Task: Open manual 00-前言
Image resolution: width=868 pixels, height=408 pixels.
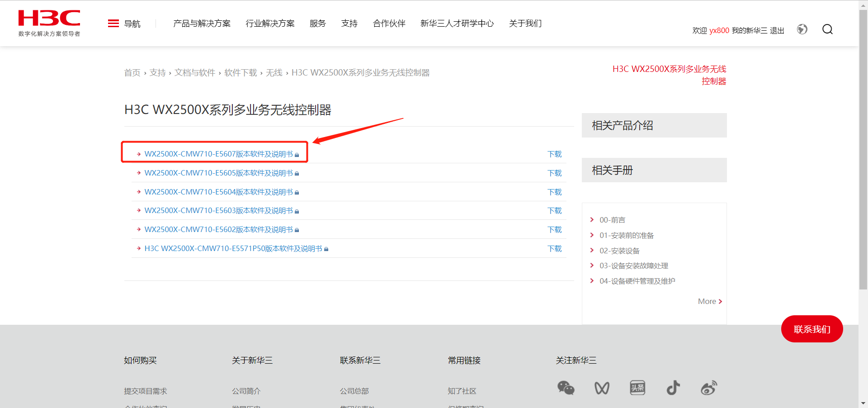Action: [x=613, y=220]
